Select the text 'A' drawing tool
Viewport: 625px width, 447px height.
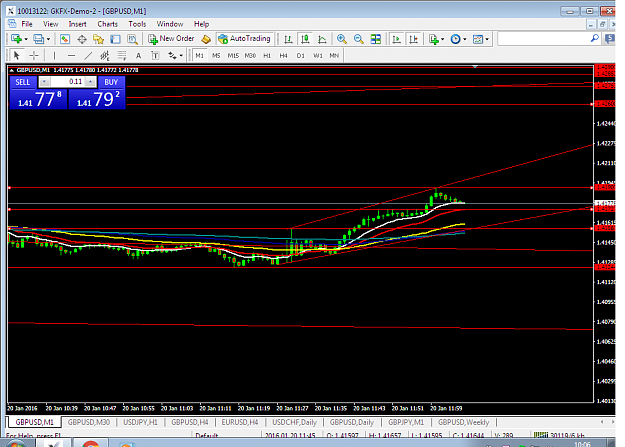coord(138,55)
